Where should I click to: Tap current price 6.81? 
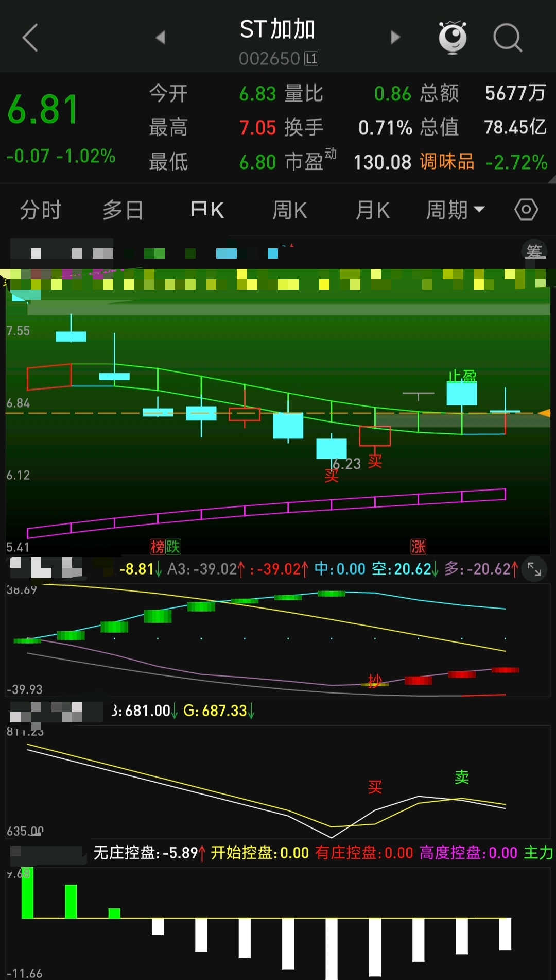[x=43, y=110]
